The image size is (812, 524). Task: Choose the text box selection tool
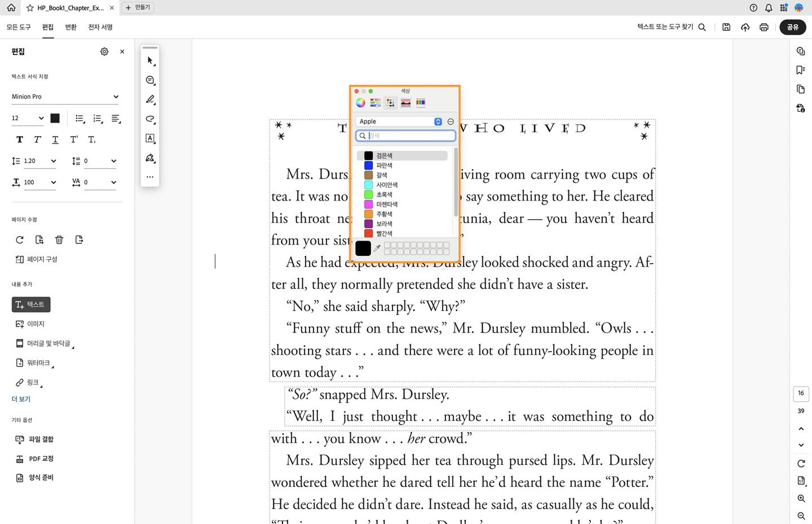point(150,138)
